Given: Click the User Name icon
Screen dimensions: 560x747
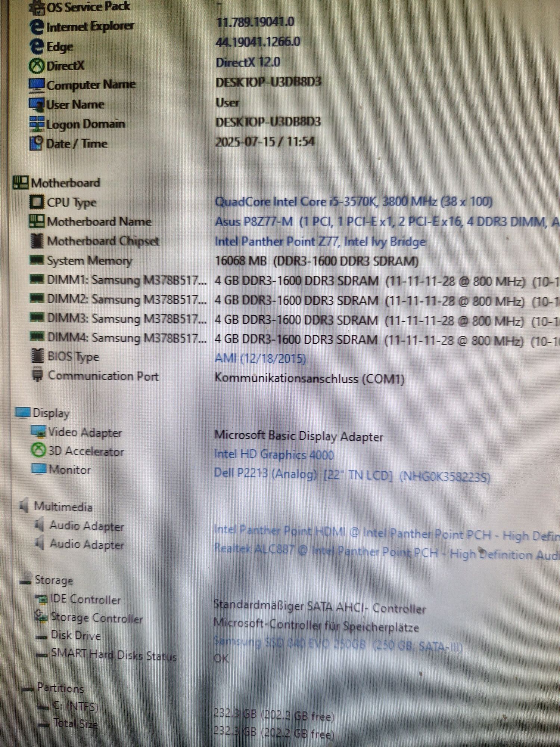Looking at the screenshot, I should coord(37,105).
